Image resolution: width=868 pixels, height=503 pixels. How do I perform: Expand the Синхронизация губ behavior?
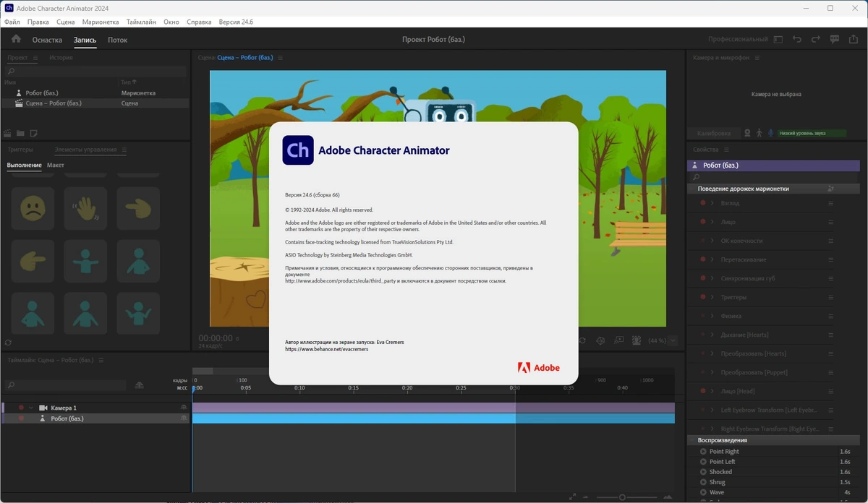tap(712, 278)
